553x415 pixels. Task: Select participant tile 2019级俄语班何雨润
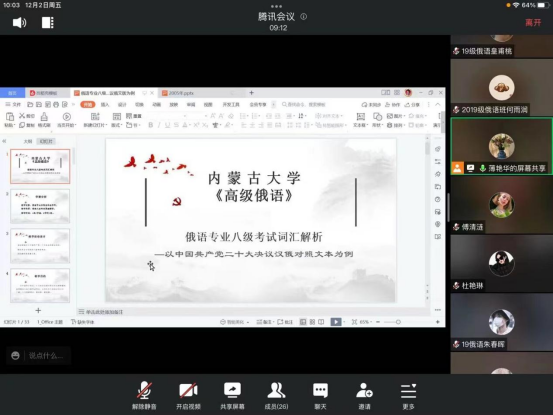coord(502,87)
